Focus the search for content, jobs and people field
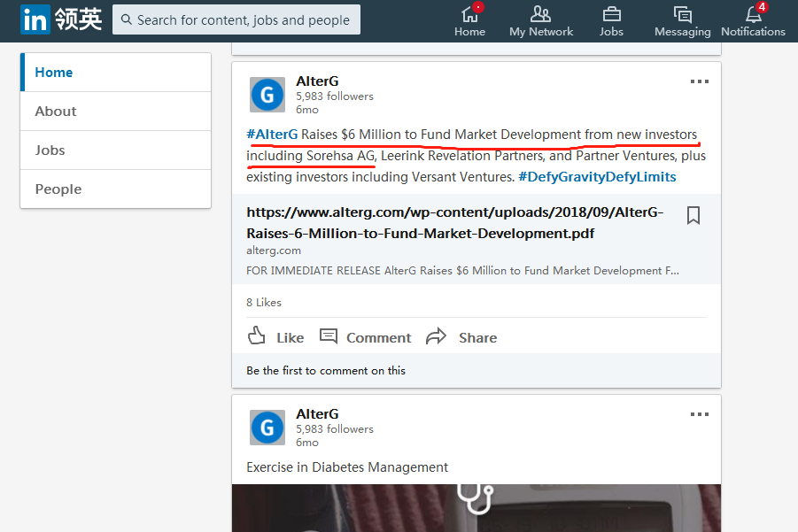The image size is (798, 532). tap(236, 19)
